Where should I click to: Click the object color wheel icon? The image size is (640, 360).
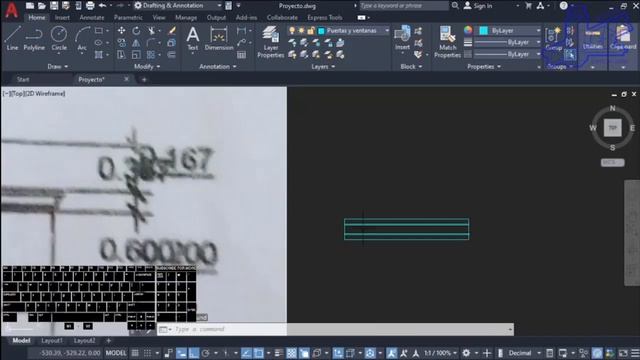tap(468, 31)
